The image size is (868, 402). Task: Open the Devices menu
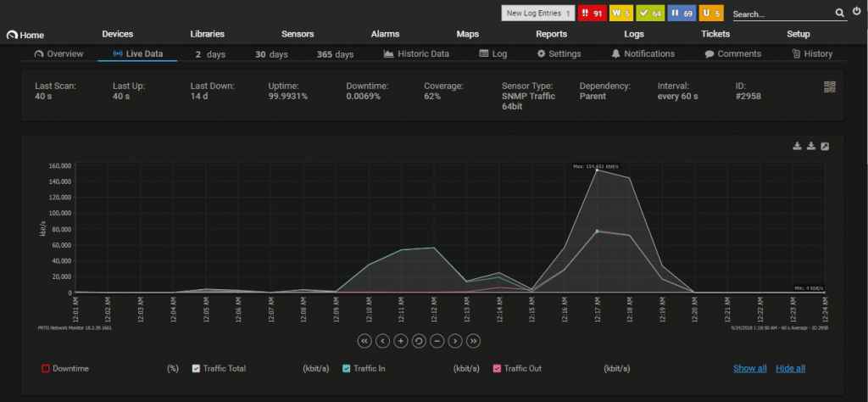(117, 34)
